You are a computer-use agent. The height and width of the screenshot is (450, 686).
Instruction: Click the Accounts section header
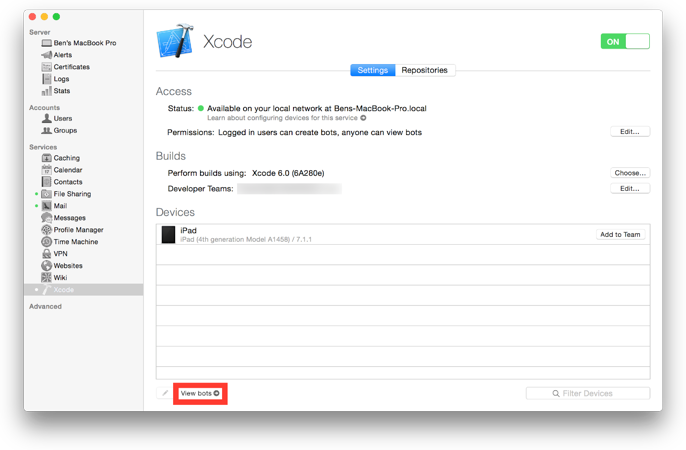coord(45,108)
